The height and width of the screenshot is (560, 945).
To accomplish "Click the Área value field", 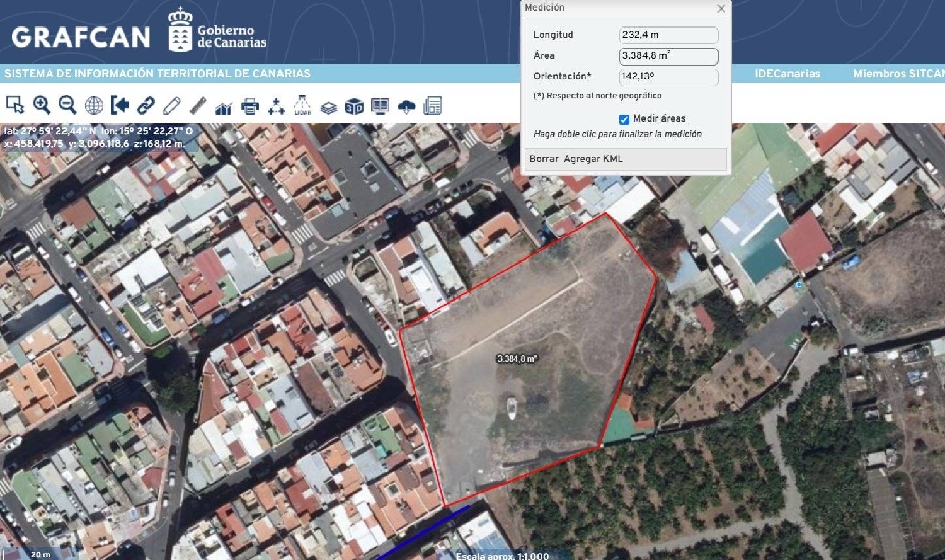I will [669, 56].
